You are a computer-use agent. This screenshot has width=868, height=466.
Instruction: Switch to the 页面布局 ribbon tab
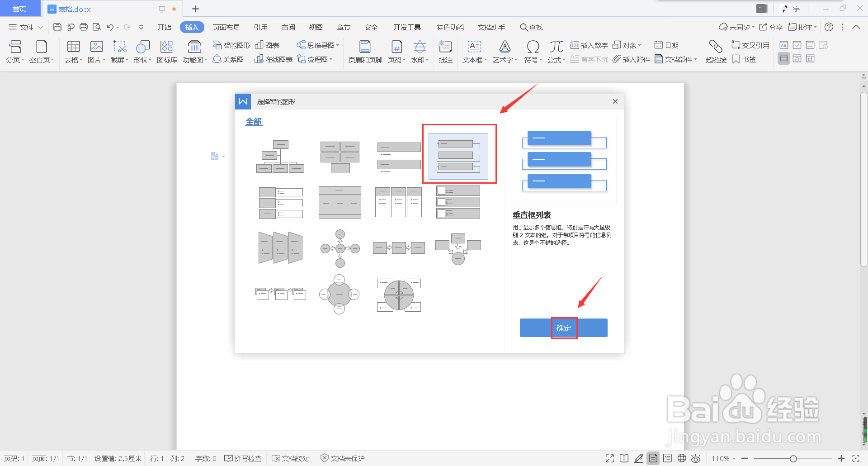click(x=226, y=27)
